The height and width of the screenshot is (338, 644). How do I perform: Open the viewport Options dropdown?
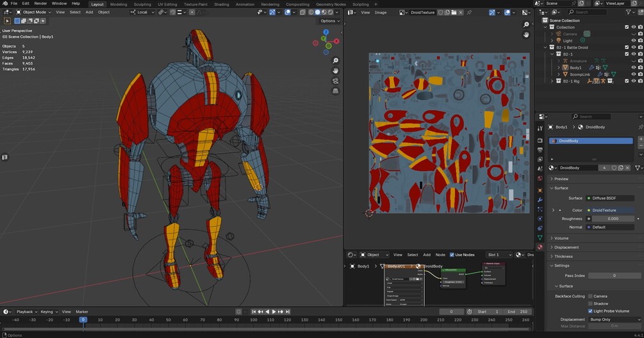coord(329,21)
